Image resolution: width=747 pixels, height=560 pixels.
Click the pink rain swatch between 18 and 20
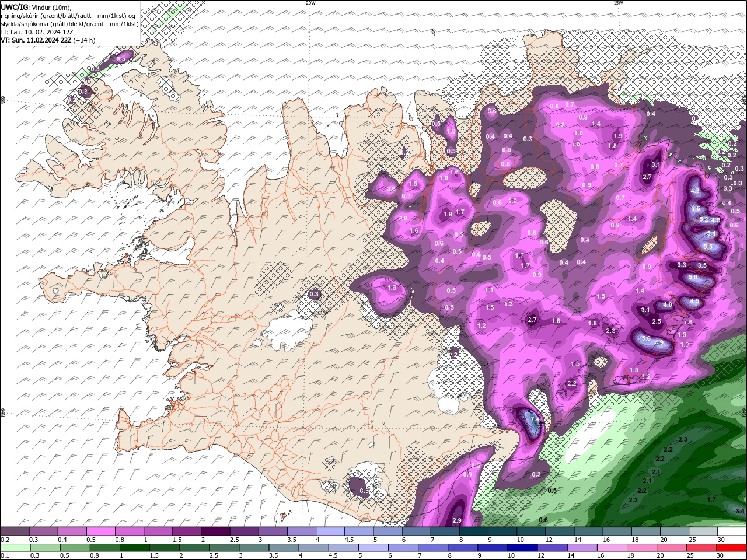pos(642,548)
